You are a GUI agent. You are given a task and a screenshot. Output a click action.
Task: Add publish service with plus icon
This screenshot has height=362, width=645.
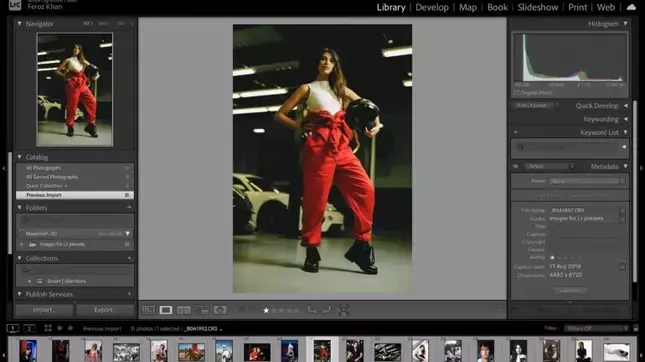129,294
